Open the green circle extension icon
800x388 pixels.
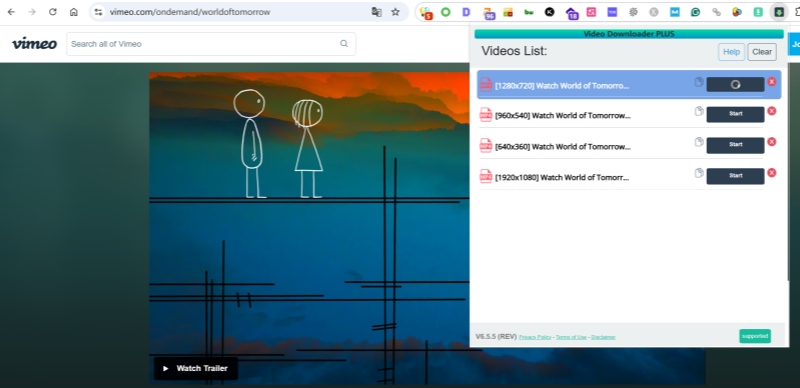pos(445,12)
